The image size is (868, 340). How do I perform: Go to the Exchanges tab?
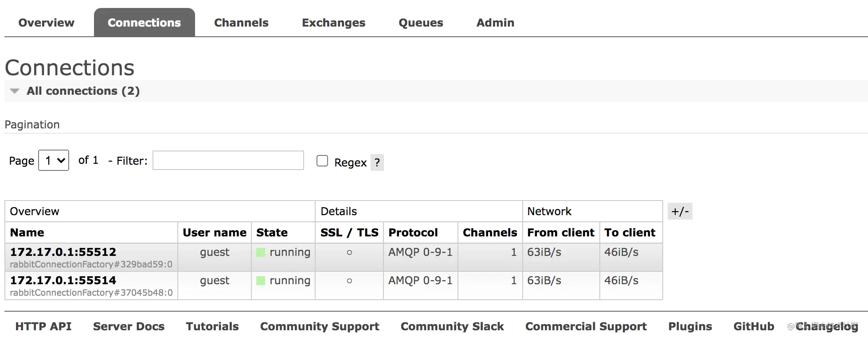pyautogui.click(x=333, y=23)
